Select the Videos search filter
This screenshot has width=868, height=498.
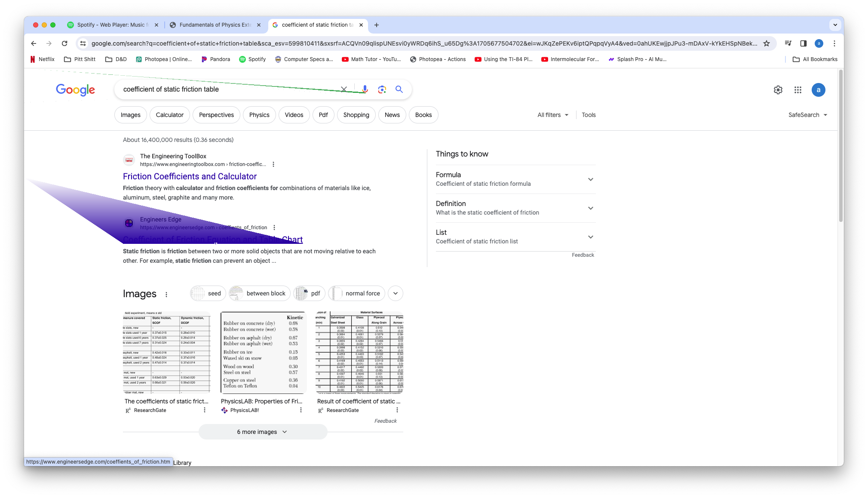point(294,115)
